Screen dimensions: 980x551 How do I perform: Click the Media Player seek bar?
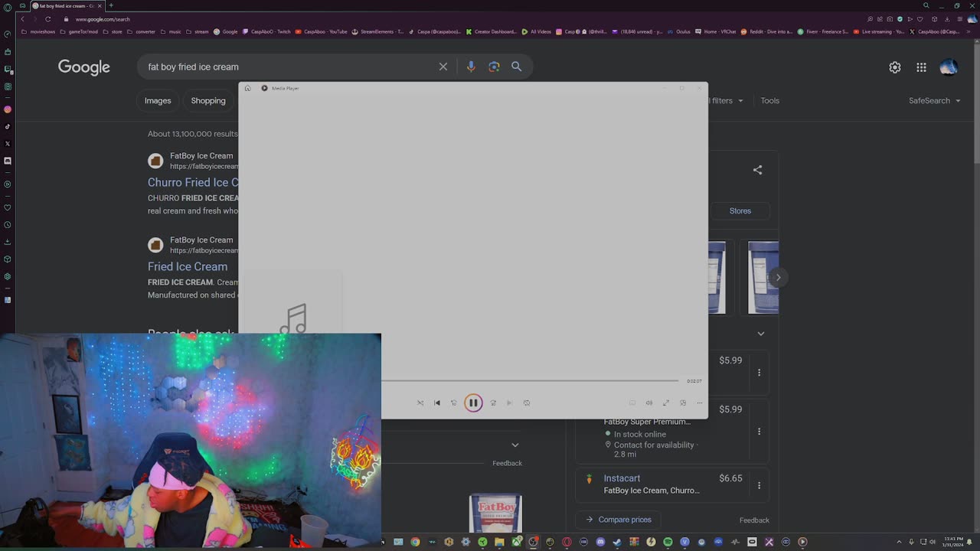point(530,380)
